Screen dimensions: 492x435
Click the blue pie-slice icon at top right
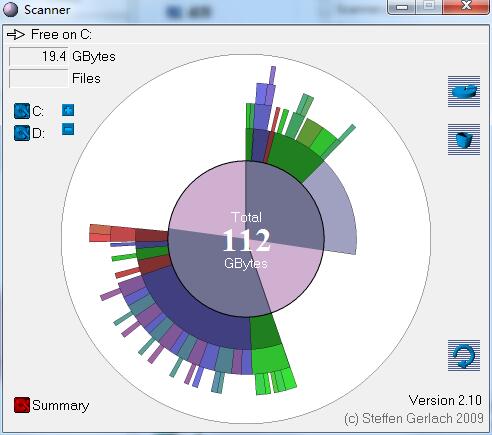[464, 91]
